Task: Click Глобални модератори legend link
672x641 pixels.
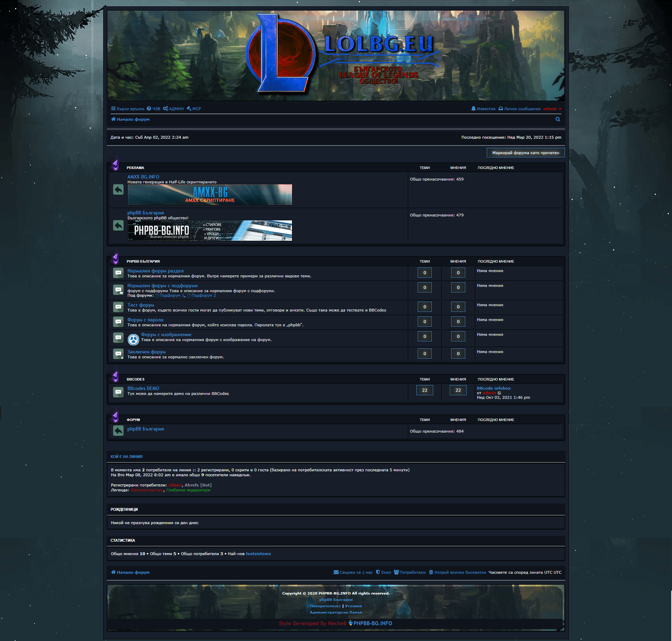Action: point(188,490)
